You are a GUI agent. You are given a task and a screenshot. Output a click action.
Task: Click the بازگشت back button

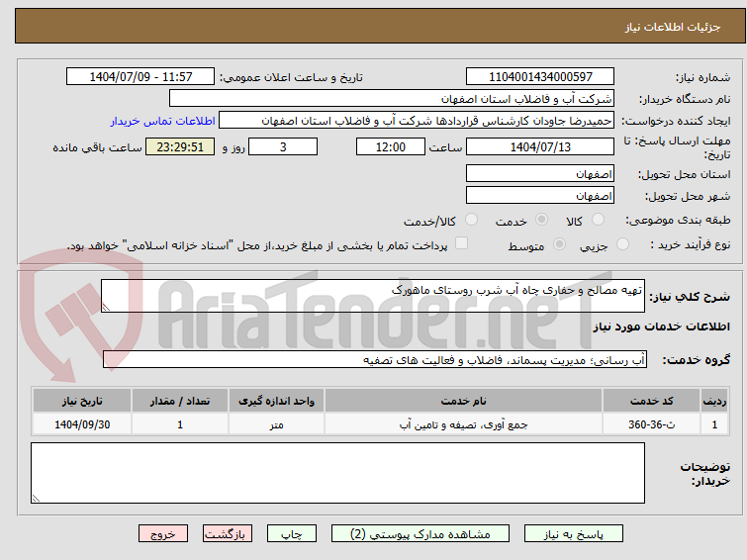228,534
